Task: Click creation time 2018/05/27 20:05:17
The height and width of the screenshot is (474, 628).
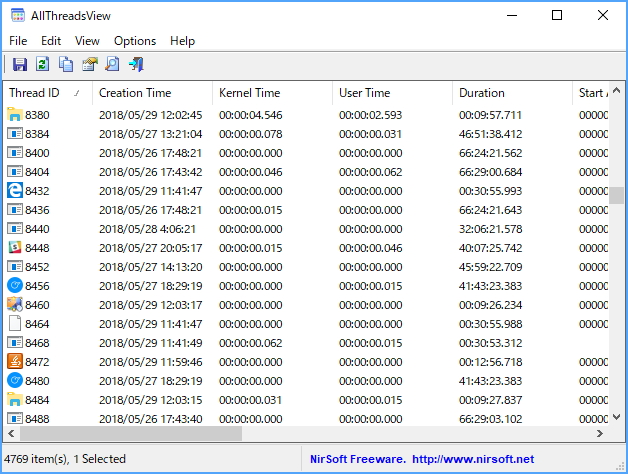Action: tap(151, 248)
